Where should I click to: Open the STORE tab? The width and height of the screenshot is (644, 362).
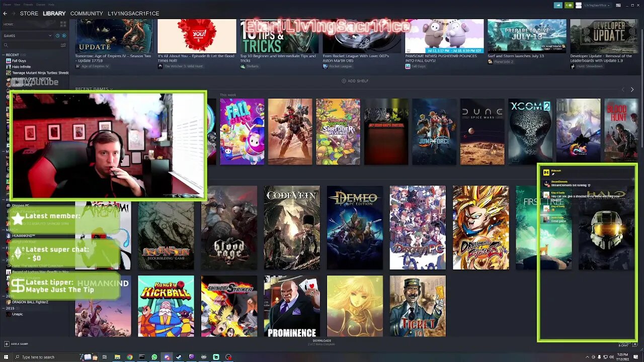click(x=29, y=14)
